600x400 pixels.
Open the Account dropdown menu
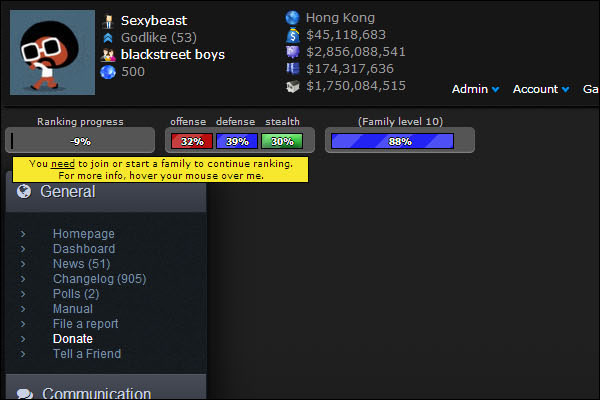point(541,89)
